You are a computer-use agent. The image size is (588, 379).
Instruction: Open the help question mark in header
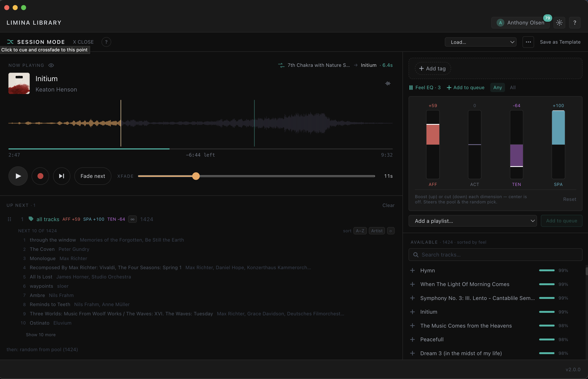[575, 23]
